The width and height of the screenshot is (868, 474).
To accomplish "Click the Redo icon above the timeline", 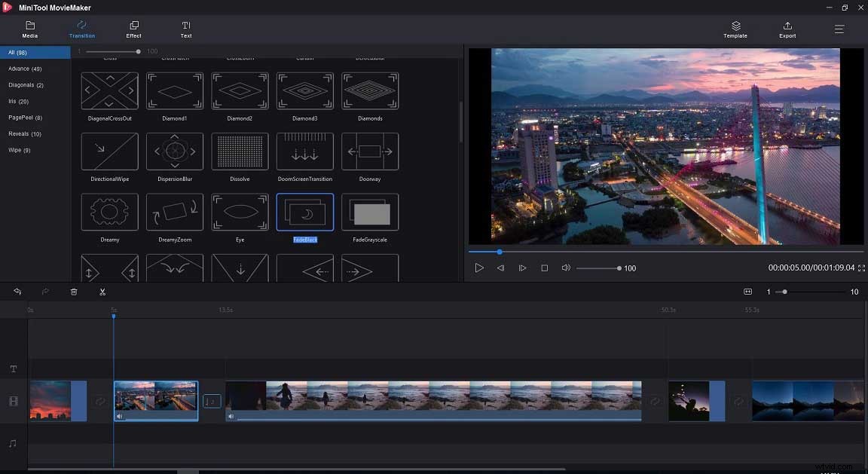I will pos(45,292).
